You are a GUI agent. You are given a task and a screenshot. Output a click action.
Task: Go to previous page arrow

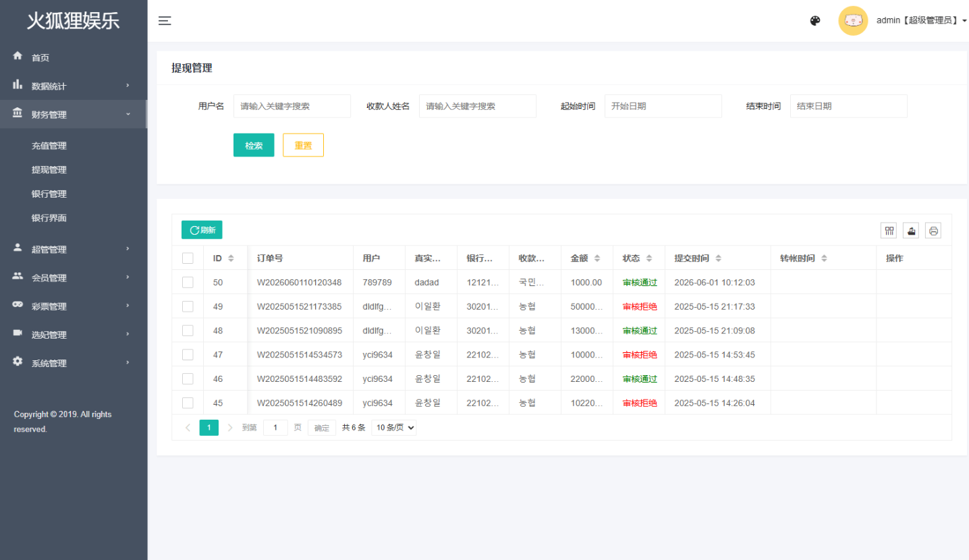[x=188, y=427]
